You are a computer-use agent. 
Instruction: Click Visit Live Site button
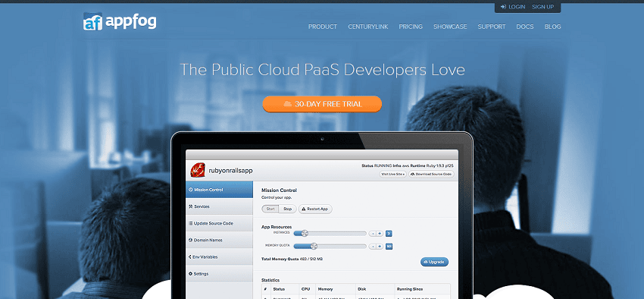pos(393,174)
